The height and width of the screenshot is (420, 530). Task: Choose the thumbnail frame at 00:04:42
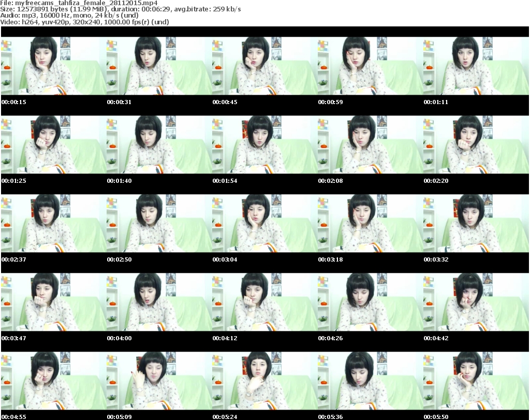[x=476, y=302]
